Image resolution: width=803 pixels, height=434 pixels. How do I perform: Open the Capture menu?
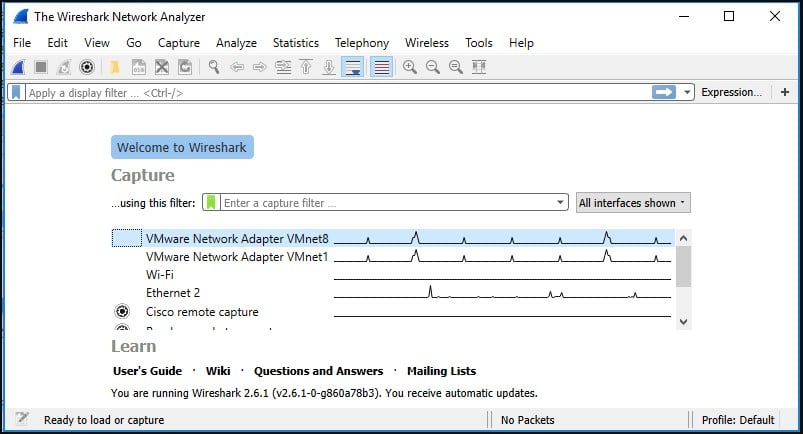tap(179, 43)
